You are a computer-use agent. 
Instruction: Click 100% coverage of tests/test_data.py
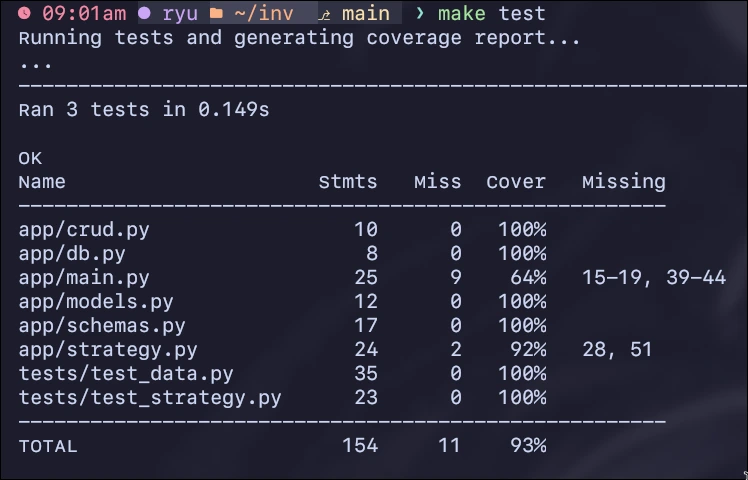point(522,374)
